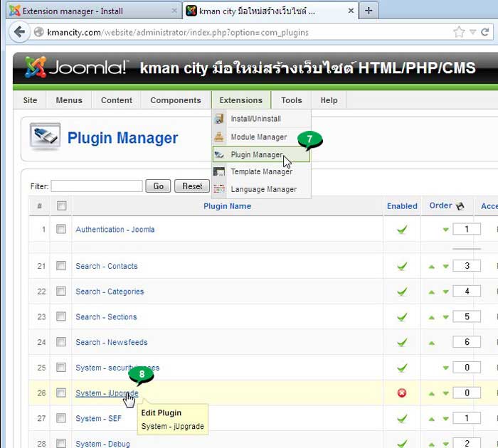
Task: Check the Search - Sections checkbox
Action: 61,316
